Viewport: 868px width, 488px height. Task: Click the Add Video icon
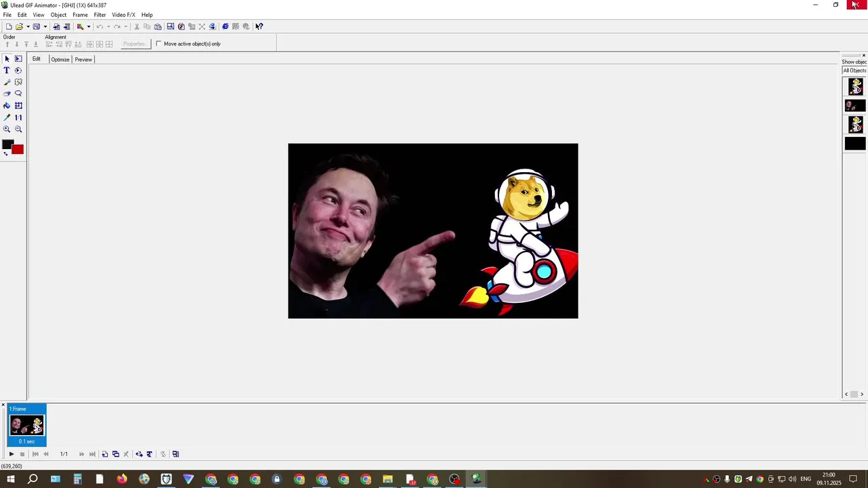tap(66, 26)
